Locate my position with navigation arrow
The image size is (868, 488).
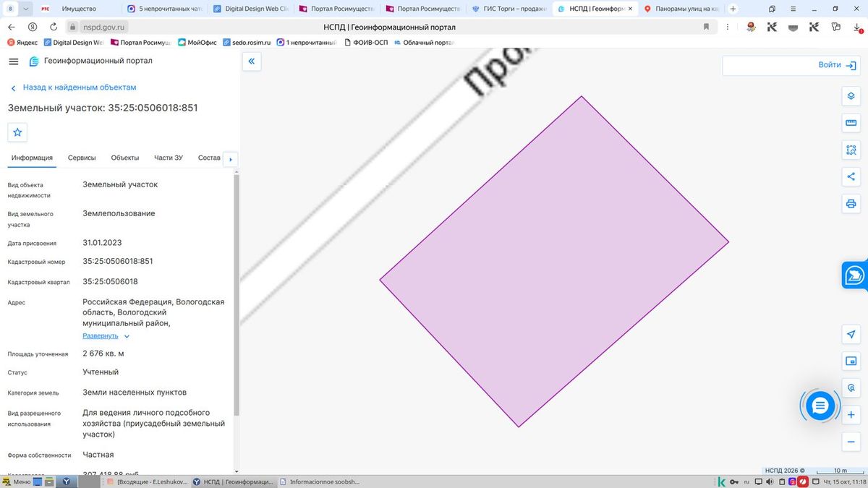[851, 334]
